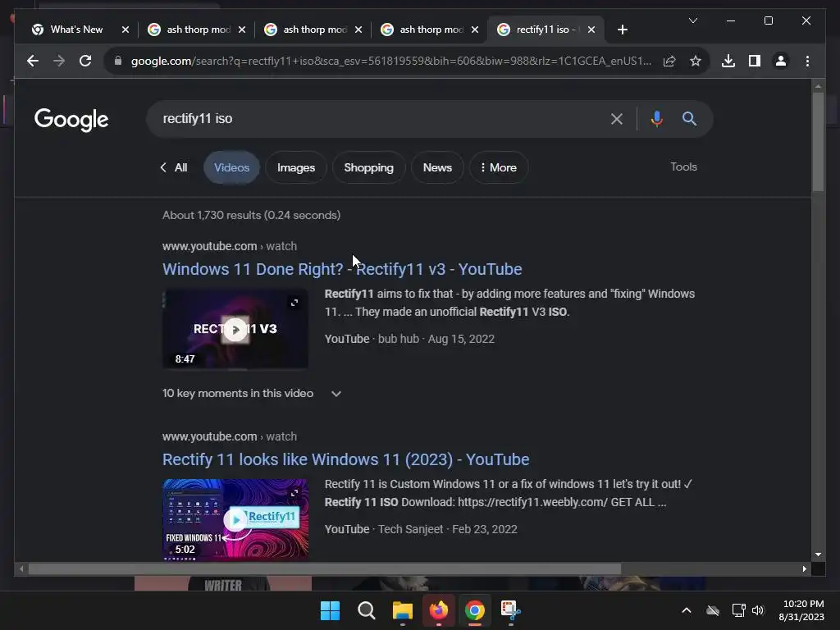This screenshot has width=840, height=630.
Task: Close the second ash thorp tab
Action: pos(358,30)
